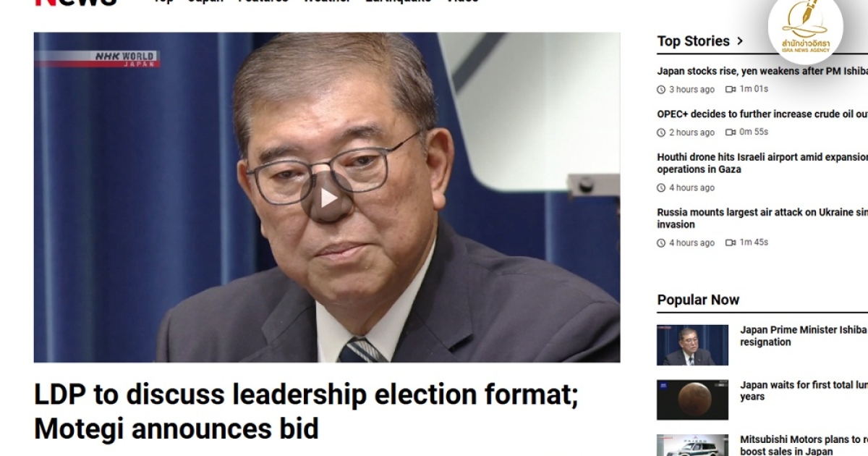The image size is (868, 456).
Task: Expand Top Stories with the chevron arrow
Action: [739, 41]
